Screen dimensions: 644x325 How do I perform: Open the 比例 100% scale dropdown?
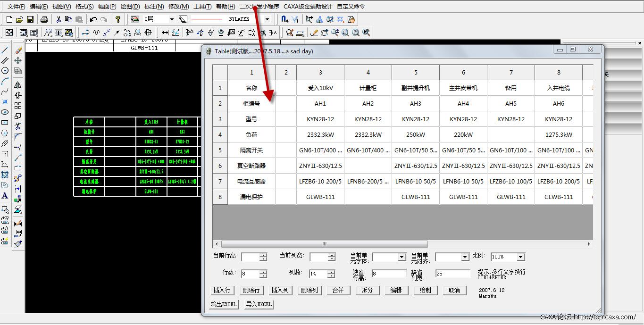coord(520,257)
